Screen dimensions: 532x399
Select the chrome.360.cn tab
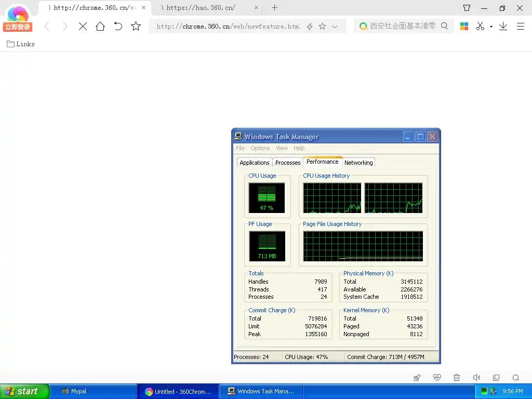[94, 8]
